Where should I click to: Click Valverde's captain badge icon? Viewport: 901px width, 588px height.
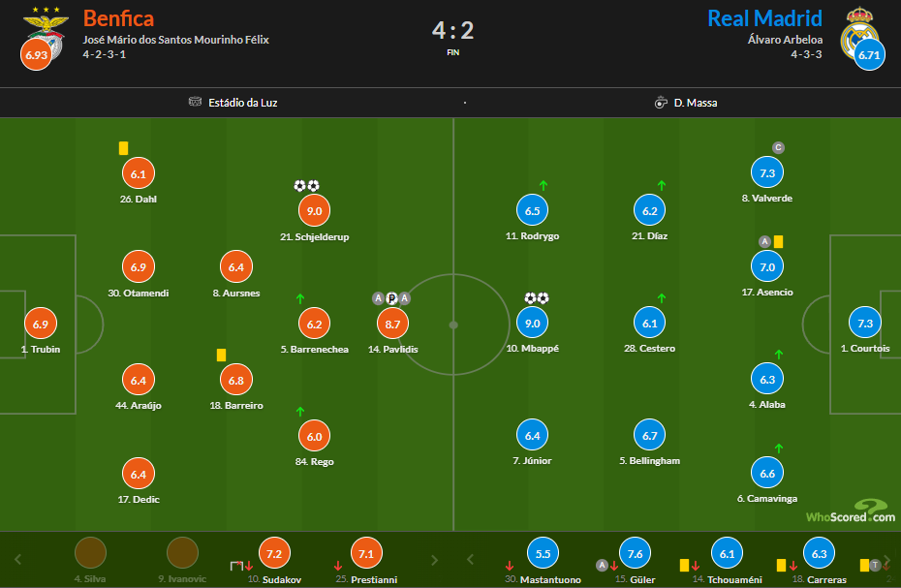777,147
